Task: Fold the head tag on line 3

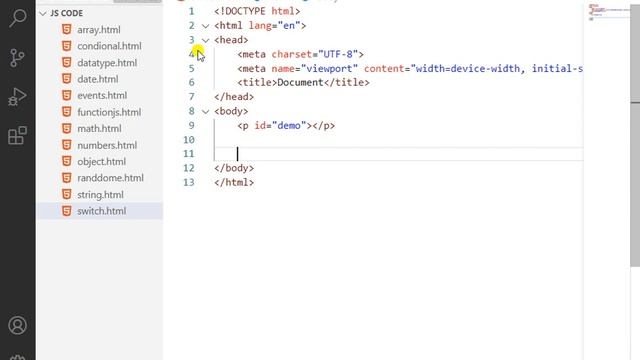Action: pyautogui.click(x=206, y=40)
